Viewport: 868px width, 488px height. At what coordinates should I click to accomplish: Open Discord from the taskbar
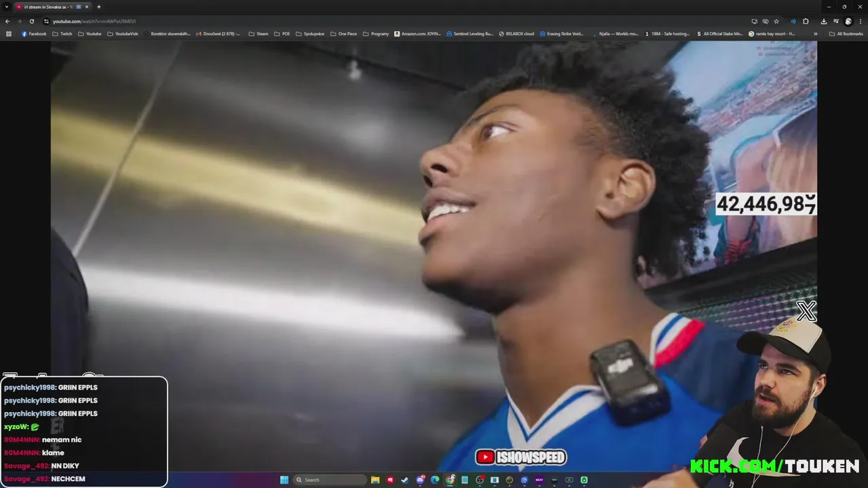[420, 480]
